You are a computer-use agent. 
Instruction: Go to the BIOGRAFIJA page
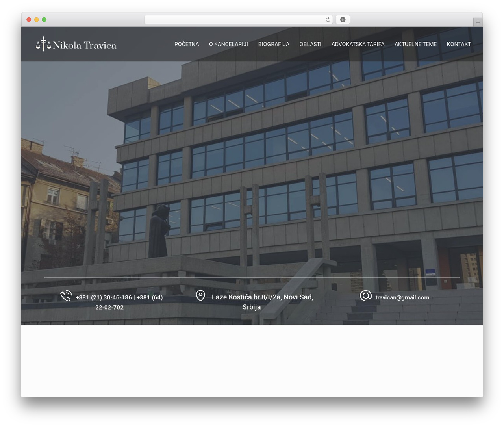coord(274,44)
